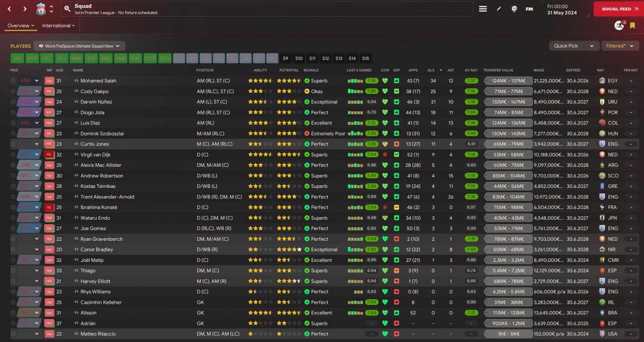Image resolution: width=644 pixels, height=342 pixels.
Task: Select the STCR position slot tab
Action: (x=150, y=58)
